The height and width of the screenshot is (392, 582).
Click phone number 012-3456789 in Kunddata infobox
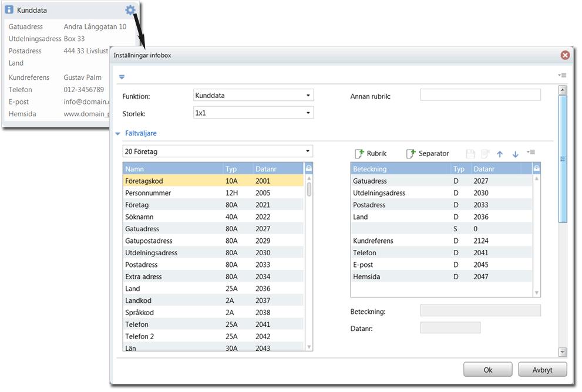point(83,90)
